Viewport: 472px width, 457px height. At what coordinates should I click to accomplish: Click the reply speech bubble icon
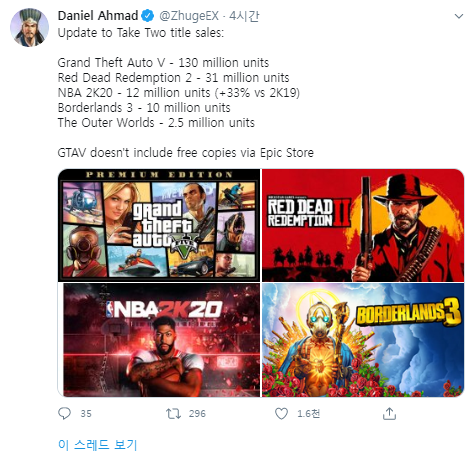click(x=64, y=413)
